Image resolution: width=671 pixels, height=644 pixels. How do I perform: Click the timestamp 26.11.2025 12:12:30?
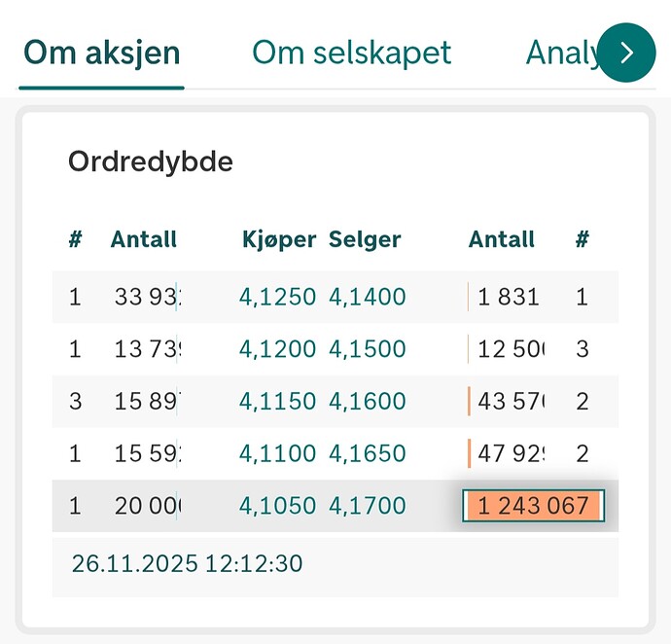[188, 563]
